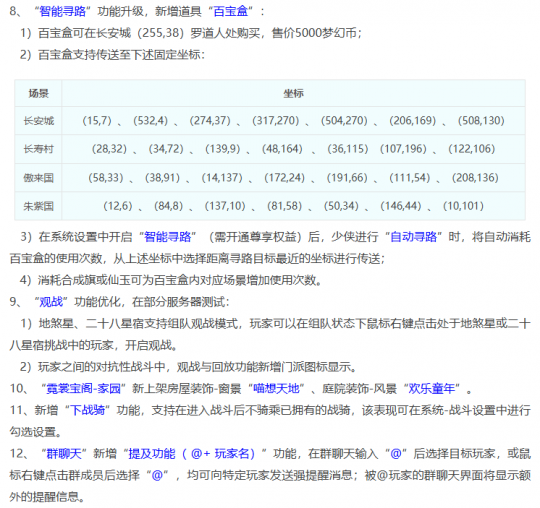Click the blue 下战骑 text in item 11
Viewport: 540px width, 508px height.
(87, 410)
